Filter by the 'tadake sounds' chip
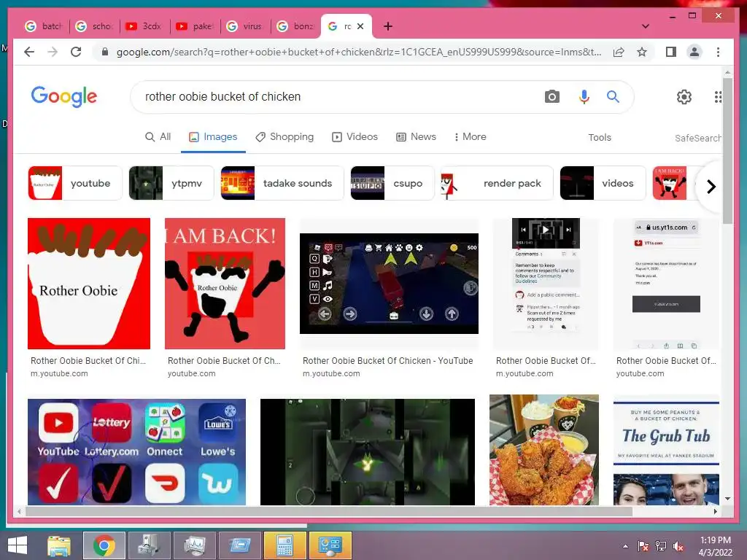This screenshot has height=560, width=747. 282,183
